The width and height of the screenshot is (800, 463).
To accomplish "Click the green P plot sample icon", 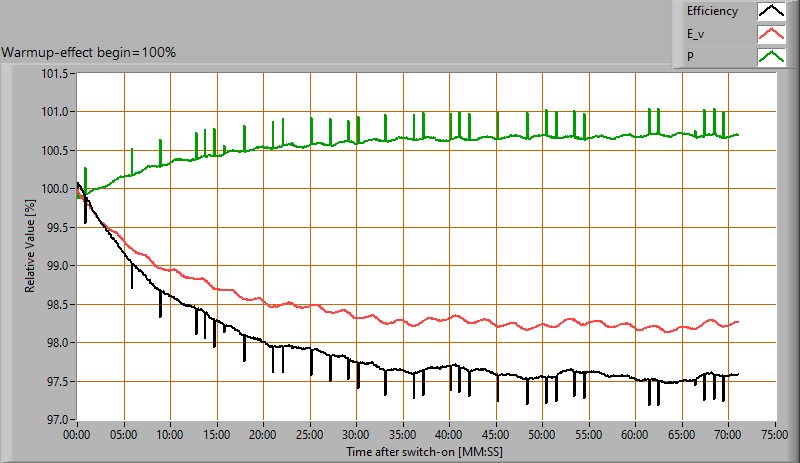I will pos(770,57).
